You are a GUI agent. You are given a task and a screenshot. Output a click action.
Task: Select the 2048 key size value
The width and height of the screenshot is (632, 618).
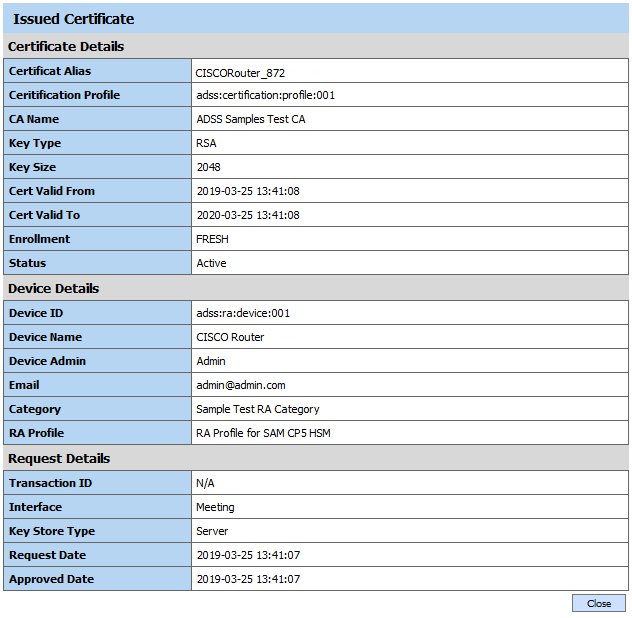click(x=208, y=168)
